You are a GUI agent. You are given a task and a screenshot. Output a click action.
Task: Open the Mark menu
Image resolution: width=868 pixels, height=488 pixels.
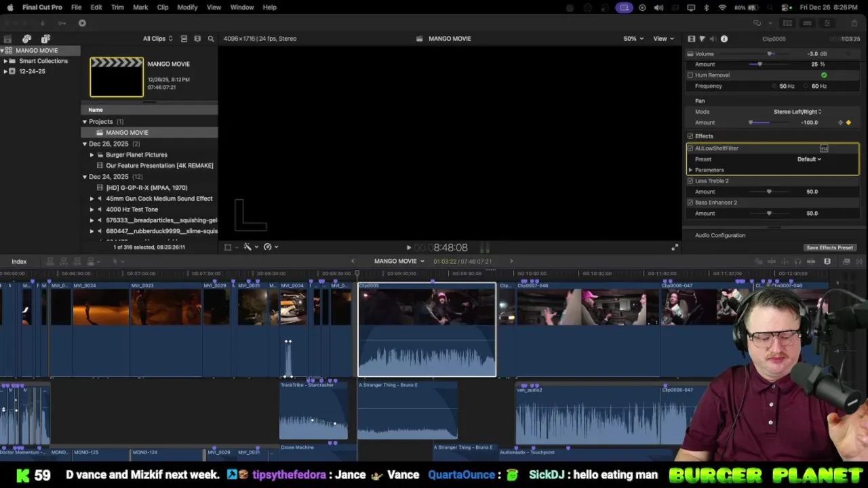140,7
